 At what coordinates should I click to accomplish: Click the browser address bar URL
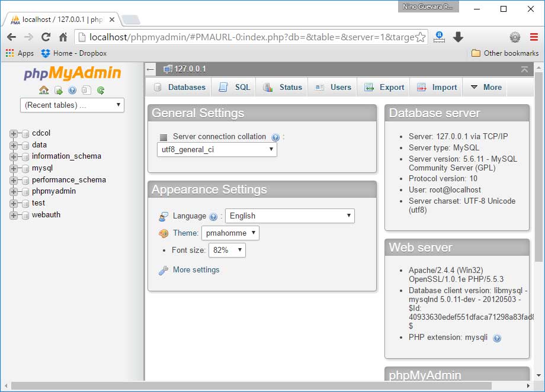252,37
